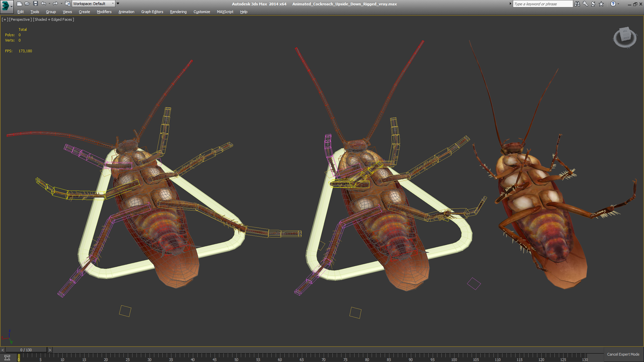The height and width of the screenshot is (362, 644).
Task: Open the Help icon dropdown arrow
Action: (619, 4)
